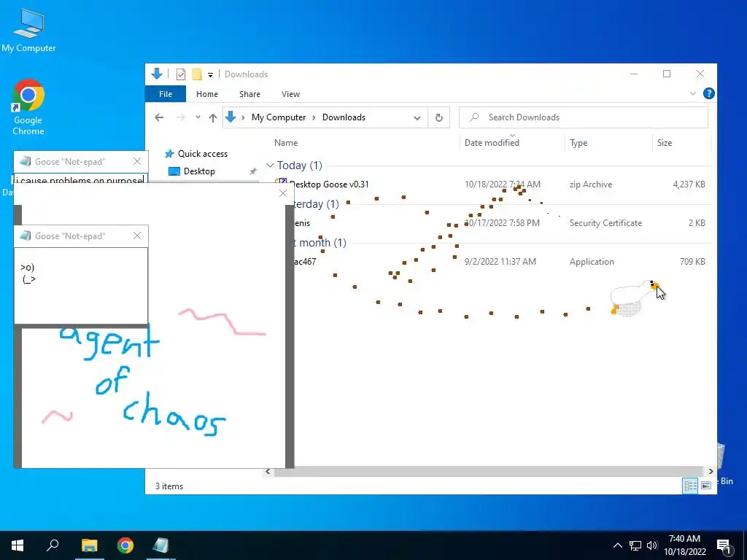Sort by Type column header
Screen dimensions: 747x560
click(x=578, y=143)
